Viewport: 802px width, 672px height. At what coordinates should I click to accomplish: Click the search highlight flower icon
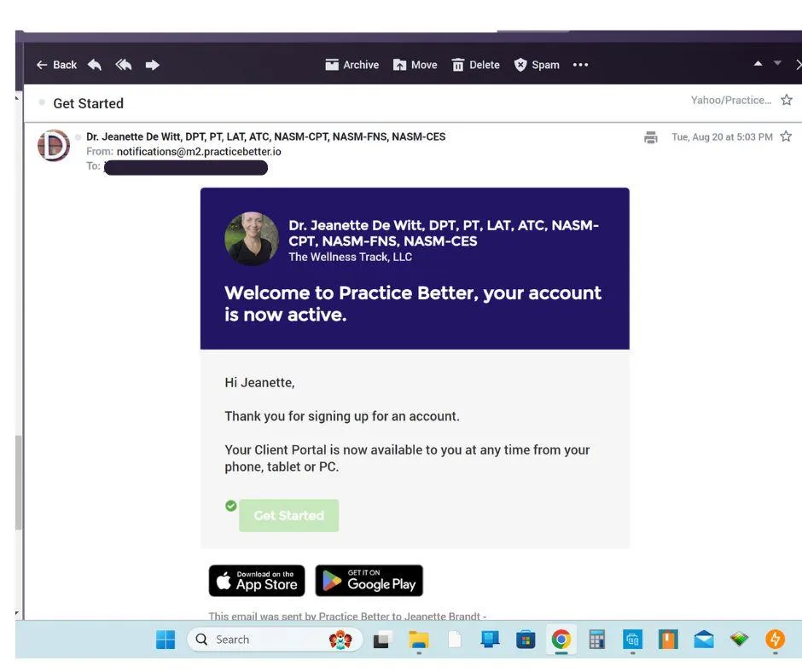(340, 640)
